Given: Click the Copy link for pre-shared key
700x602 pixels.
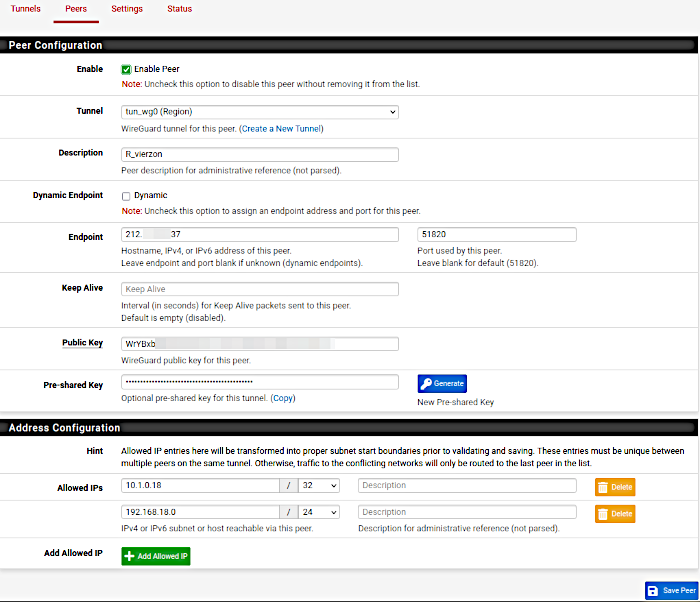Looking at the screenshot, I should pos(283,398).
